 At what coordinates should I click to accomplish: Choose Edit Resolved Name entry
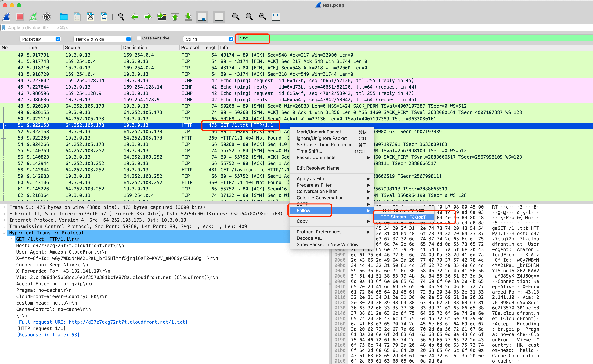click(x=332, y=168)
